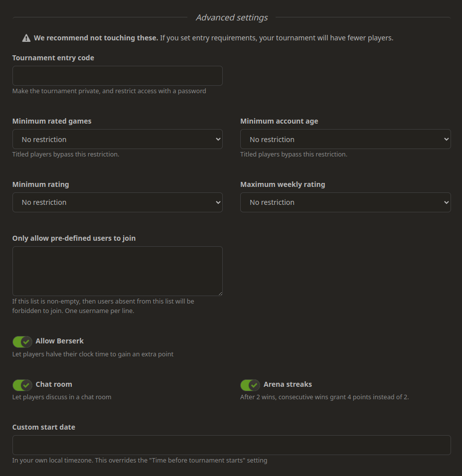This screenshot has height=476, width=462.
Task: Click the Allow Berserk label
Action: [60, 341]
